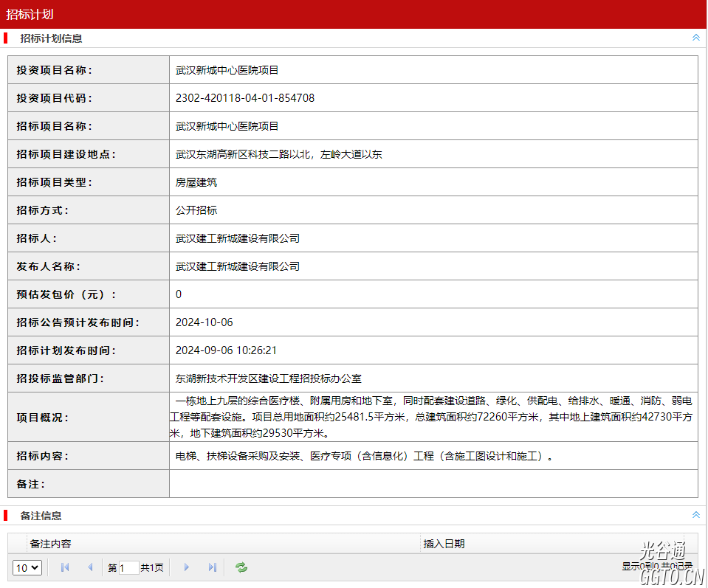Click the 项目概况 description text
This screenshot has width=708, height=588.
coord(433,417)
